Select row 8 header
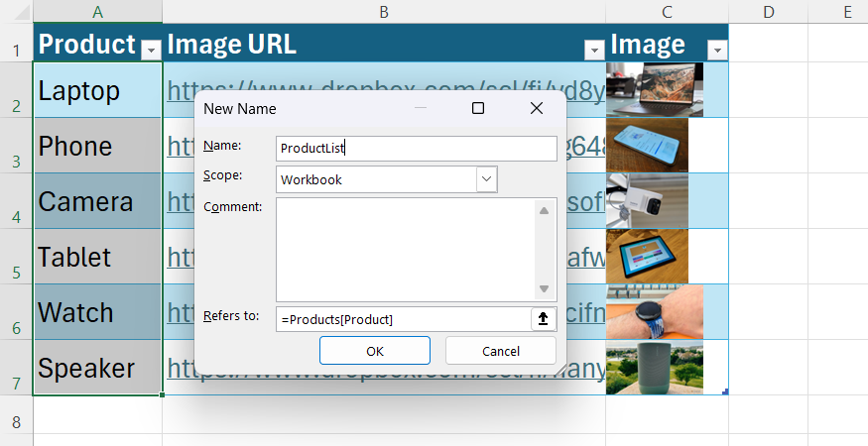The height and width of the screenshot is (446, 868). [17, 415]
